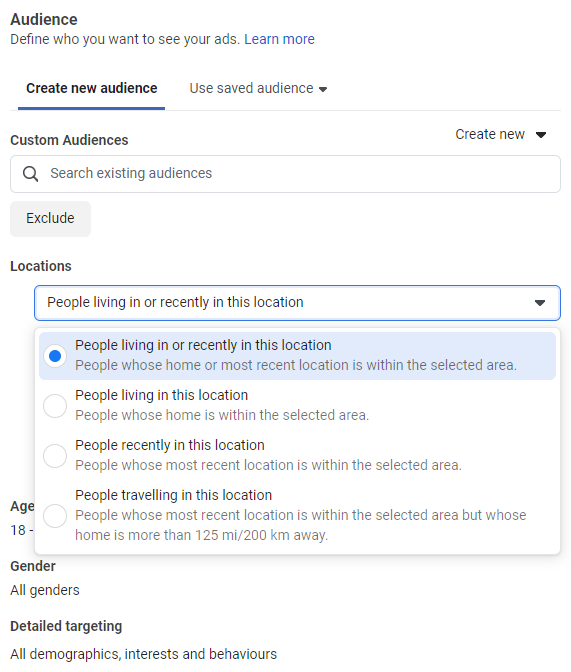This screenshot has height=672, width=571.
Task: Click the Search existing audiences field
Action: click(286, 174)
